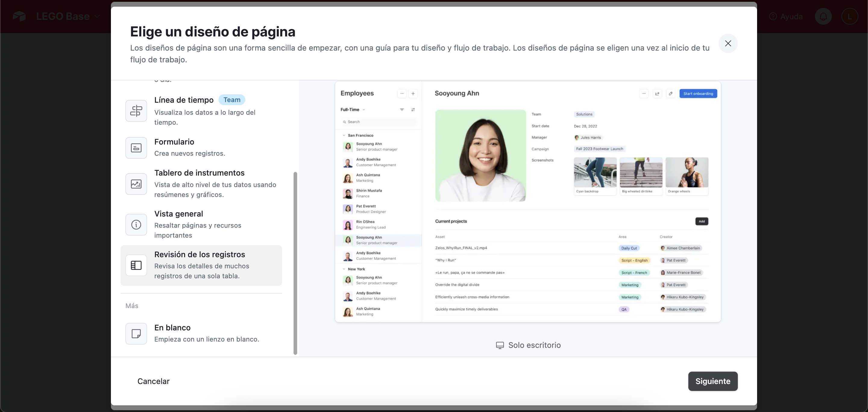Click the Cancelar button
Screen dimensions: 868x412
click(x=153, y=381)
